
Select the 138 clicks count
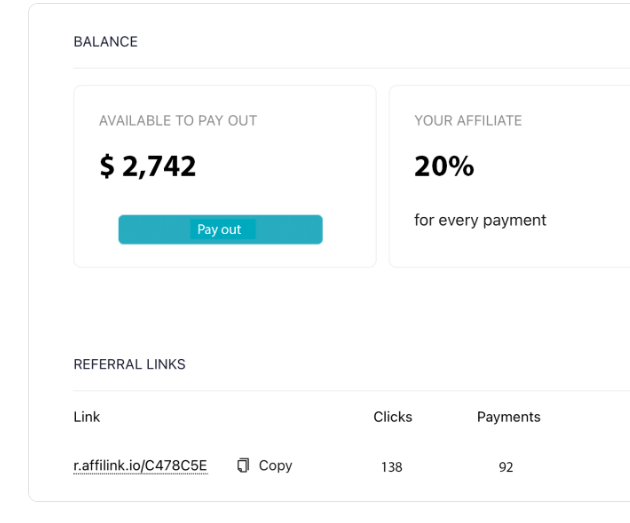(x=392, y=467)
